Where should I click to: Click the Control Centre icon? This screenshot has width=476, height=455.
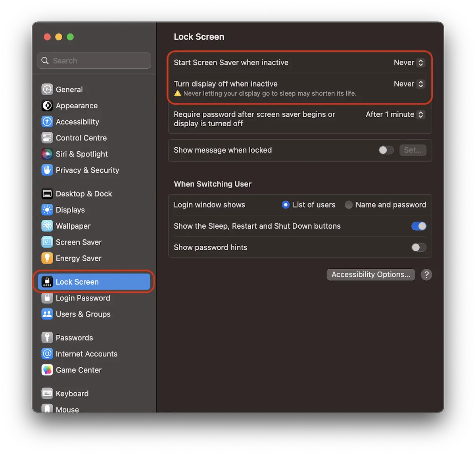[47, 138]
